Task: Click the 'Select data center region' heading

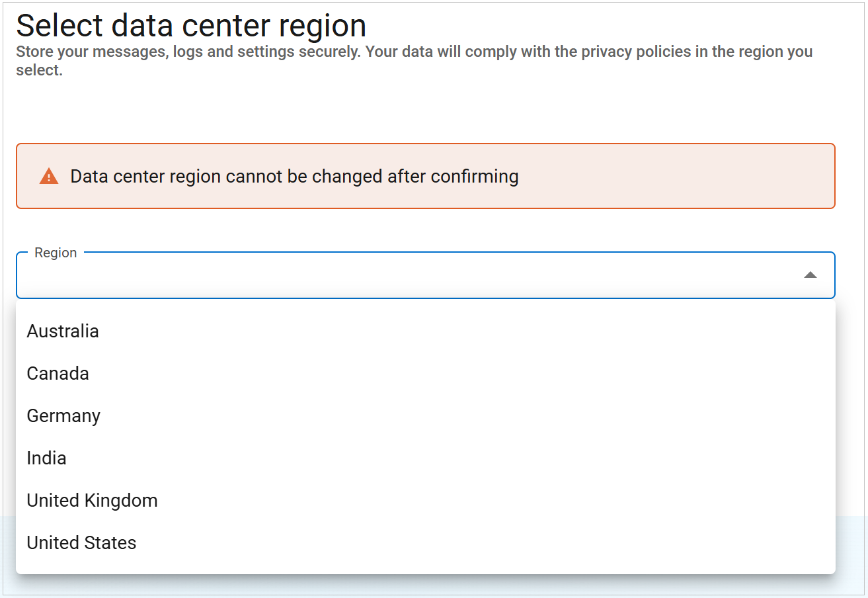Action: pos(192,25)
